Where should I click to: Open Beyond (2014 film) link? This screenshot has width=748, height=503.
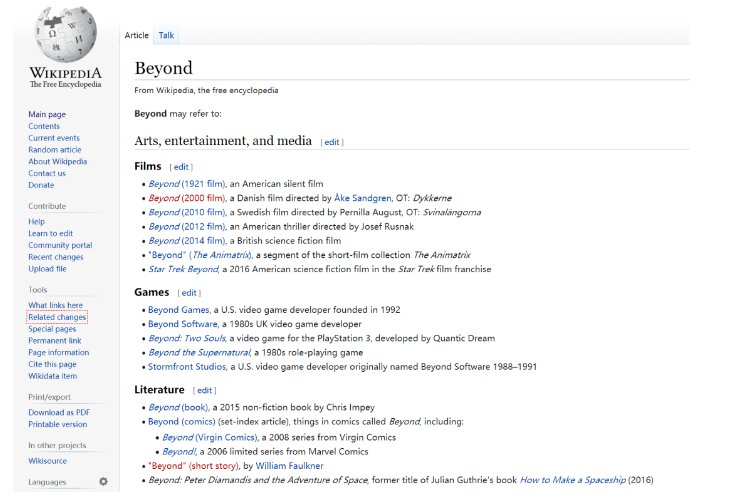[187, 241]
